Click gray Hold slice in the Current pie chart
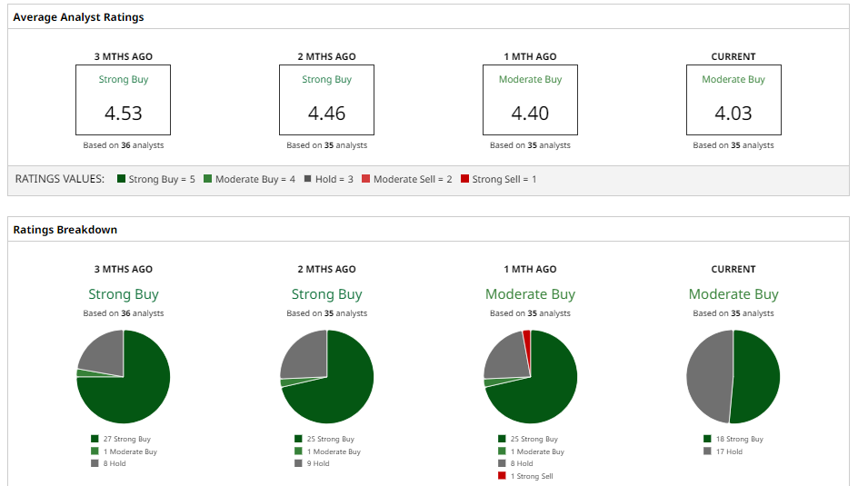Screen dimensions: 868x486 pos(709,376)
